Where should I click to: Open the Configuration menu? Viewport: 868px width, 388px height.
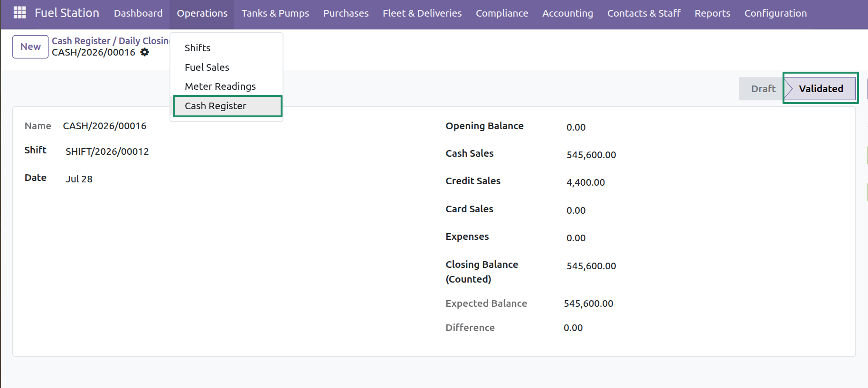[775, 13]
